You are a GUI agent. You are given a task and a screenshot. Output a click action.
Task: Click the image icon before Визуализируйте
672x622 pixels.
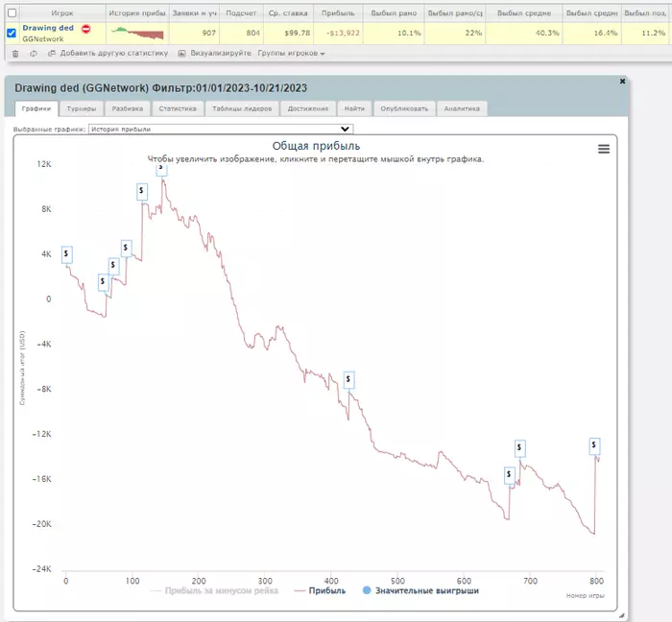tap(181, 54)
